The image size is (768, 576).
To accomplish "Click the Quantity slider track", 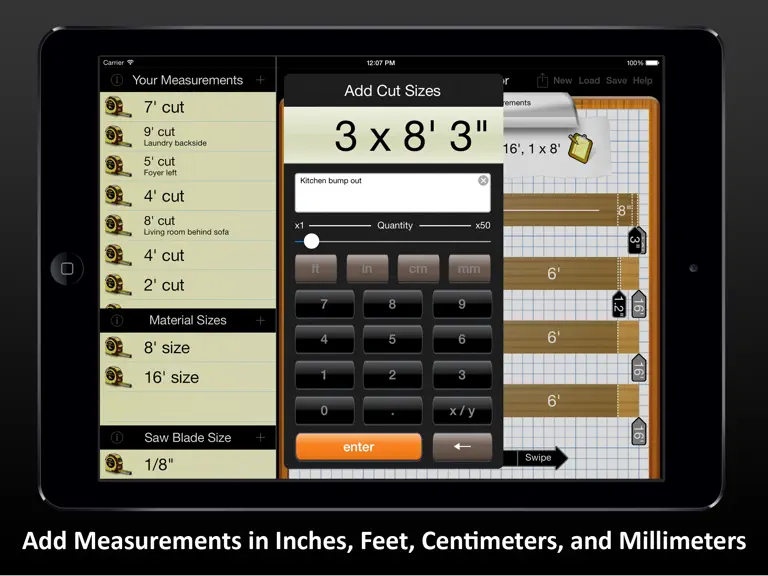I will click(392, 241).
